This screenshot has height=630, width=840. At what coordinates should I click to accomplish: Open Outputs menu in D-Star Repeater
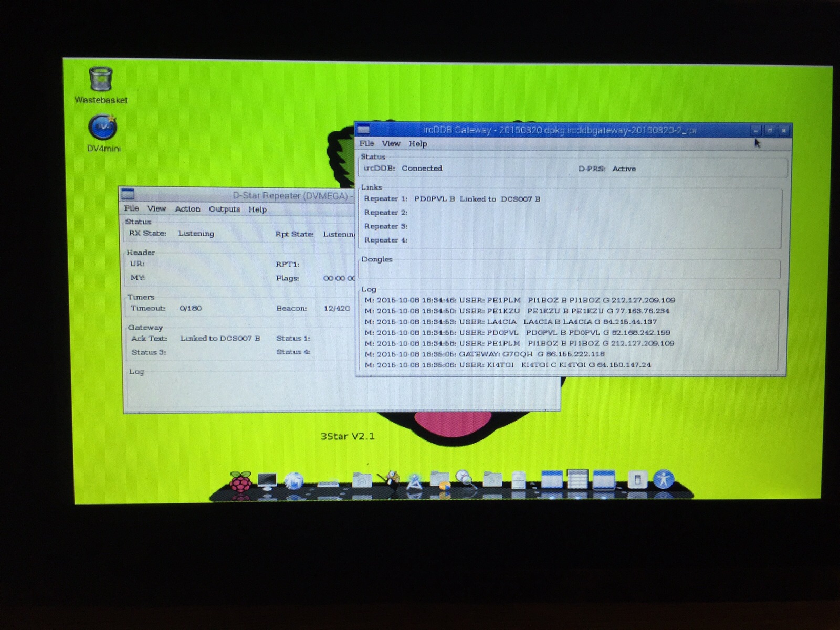coord(224,209)
